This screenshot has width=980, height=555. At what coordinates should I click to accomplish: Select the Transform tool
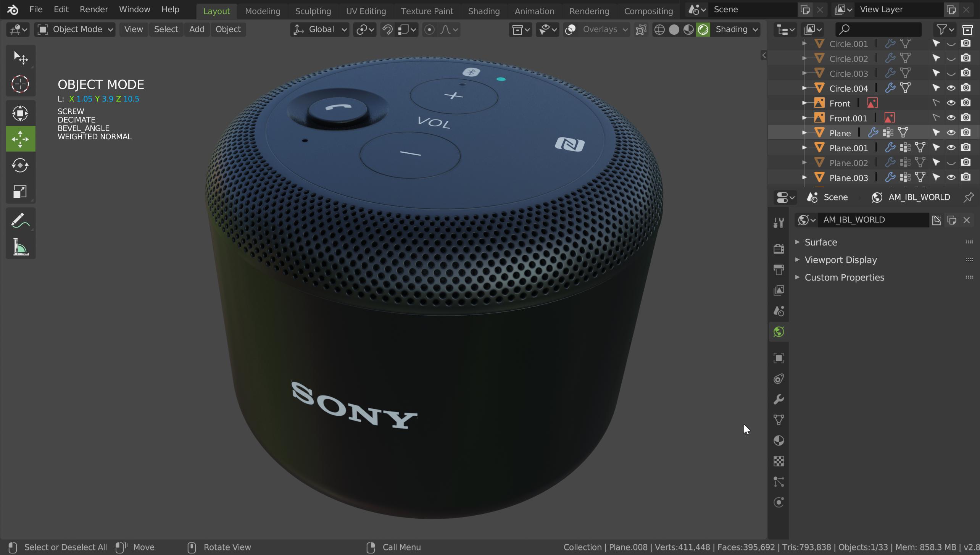click(x=20, y=113)
